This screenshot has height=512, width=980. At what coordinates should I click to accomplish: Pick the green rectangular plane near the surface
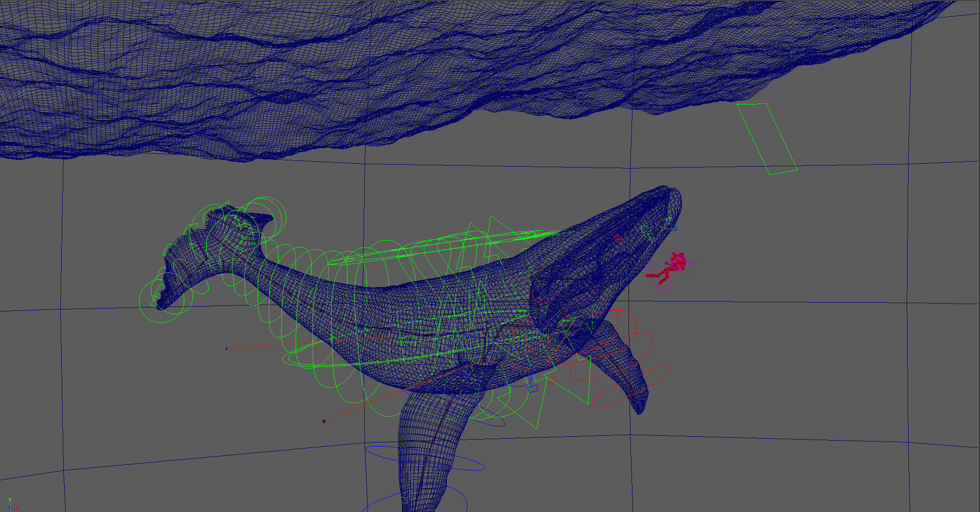click(x=767, y=138)
